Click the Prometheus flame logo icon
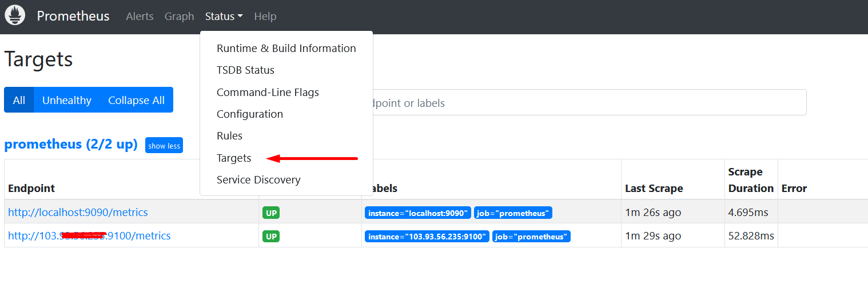868x296 pixels. pos(15,15)
